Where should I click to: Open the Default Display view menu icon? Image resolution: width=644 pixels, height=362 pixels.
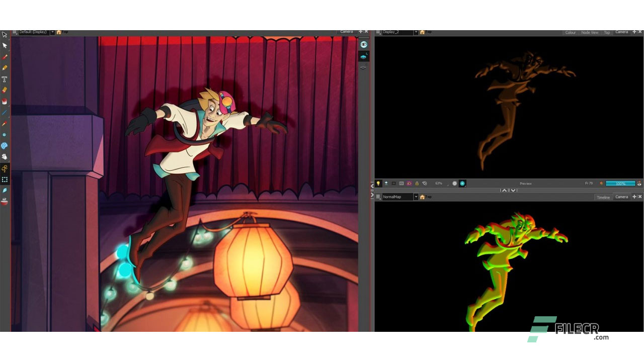[x=15, y=32]
